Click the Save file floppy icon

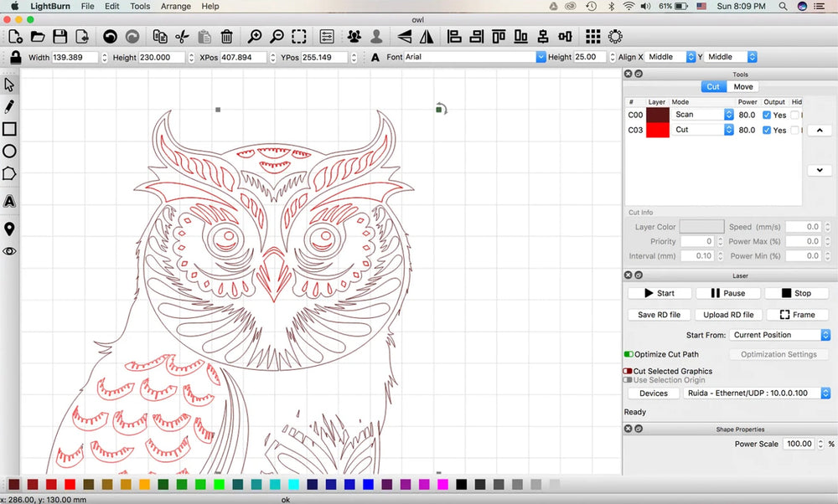click(59, 37)
